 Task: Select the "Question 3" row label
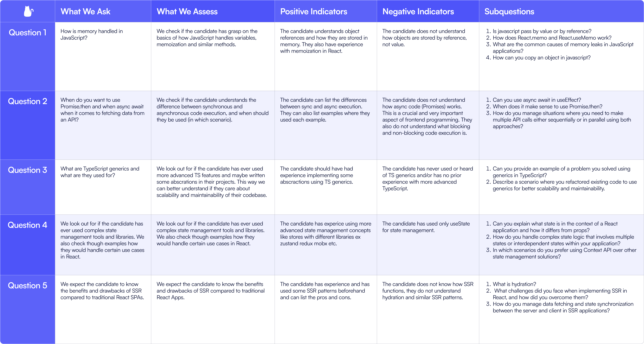point(27,170)
